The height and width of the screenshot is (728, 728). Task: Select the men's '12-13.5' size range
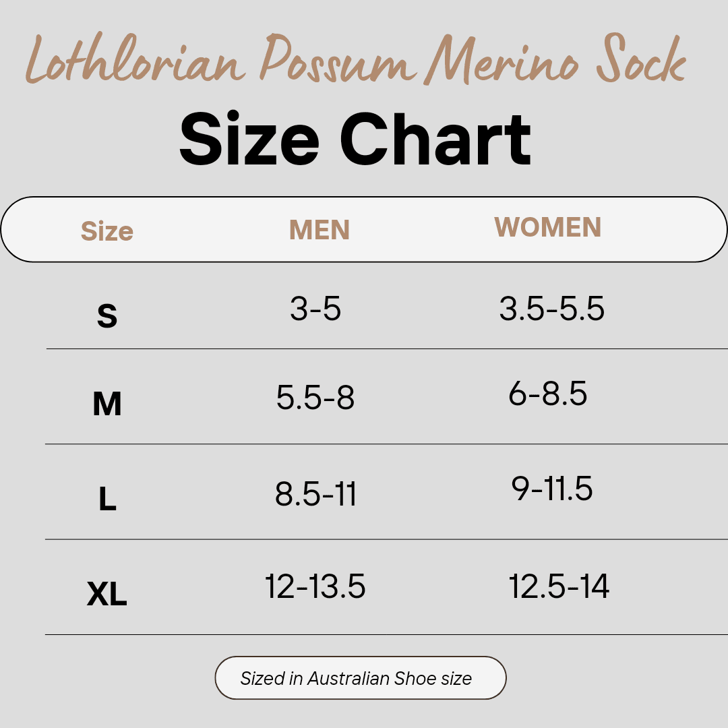click(x=315, y=586)
